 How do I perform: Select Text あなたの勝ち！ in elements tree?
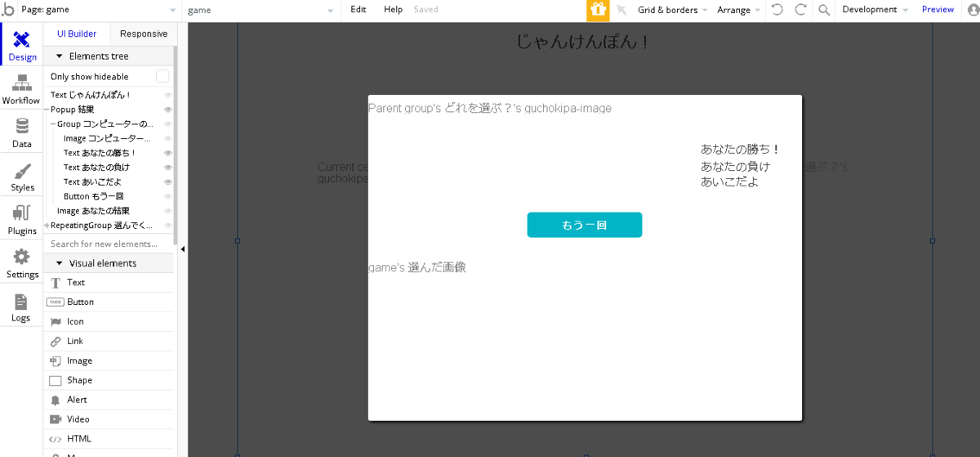[100, 153]
